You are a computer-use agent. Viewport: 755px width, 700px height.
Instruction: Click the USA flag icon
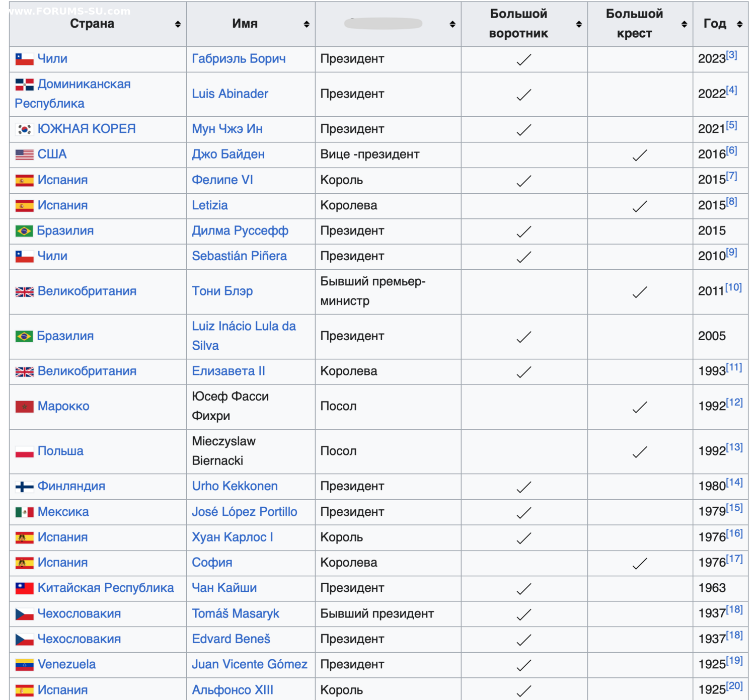[24, 154]
